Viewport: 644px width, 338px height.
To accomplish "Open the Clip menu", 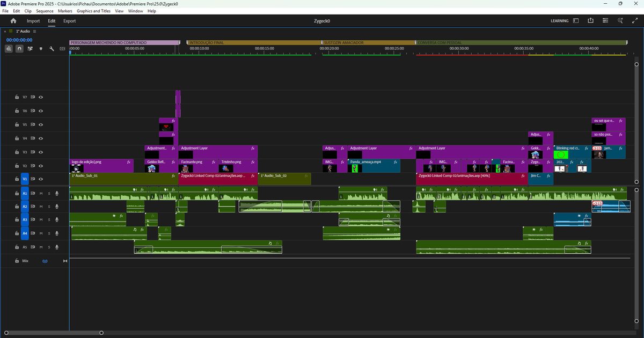I will pyautogui.click(x=28, y=11).
